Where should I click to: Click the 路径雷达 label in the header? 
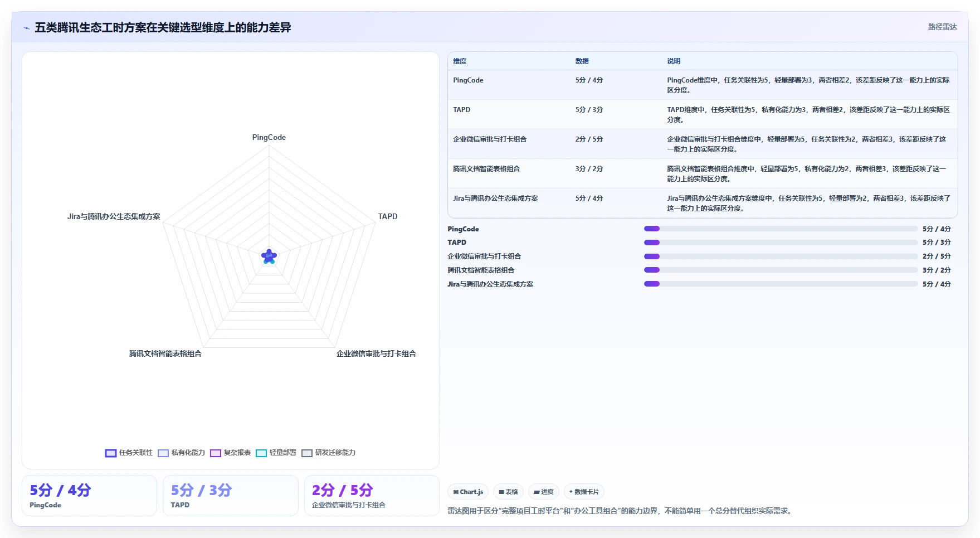(x=942, y=27)
